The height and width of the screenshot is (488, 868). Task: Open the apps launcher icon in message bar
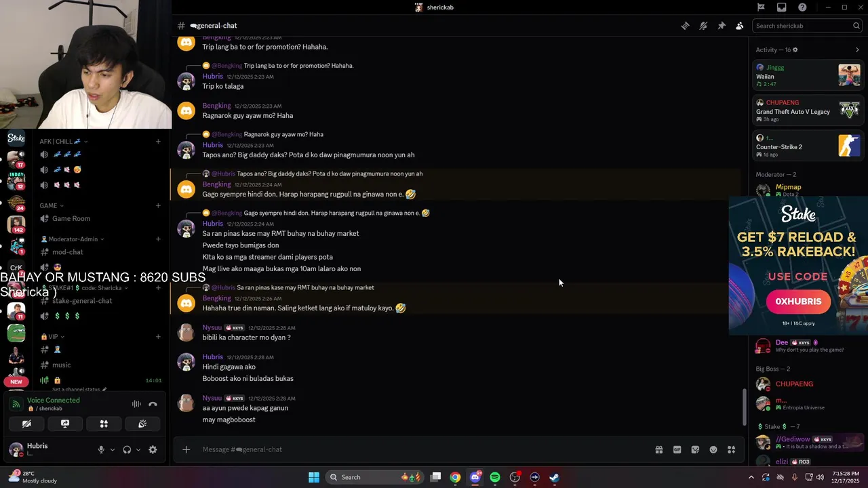731,449
